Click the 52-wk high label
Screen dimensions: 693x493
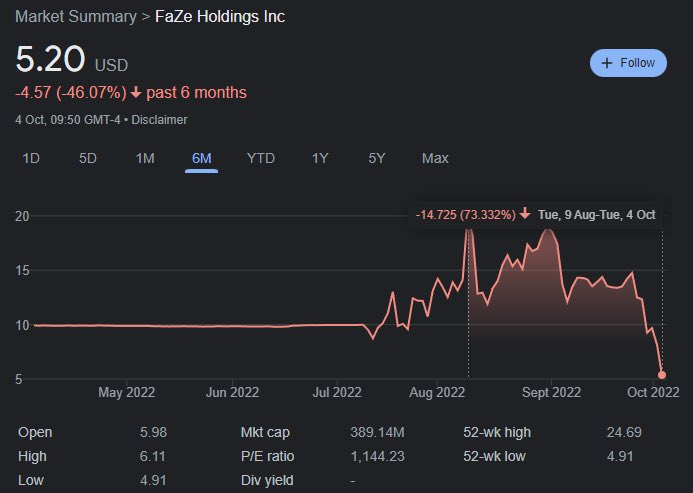tap(497, 432)
